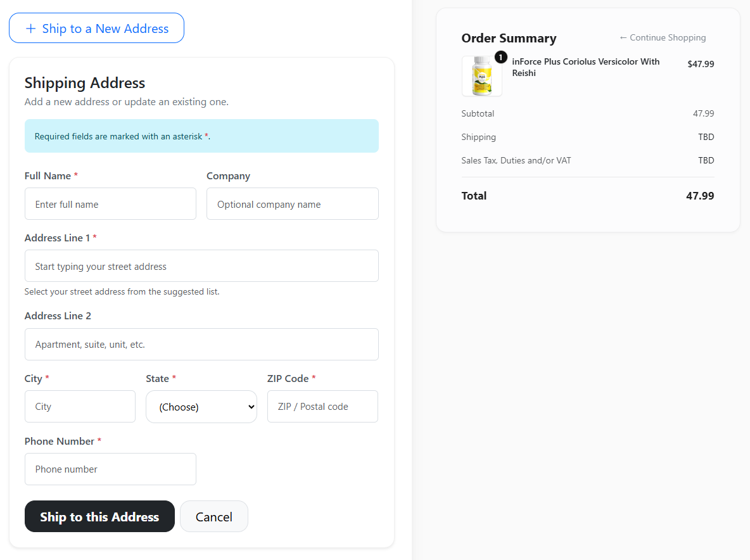Click the Address Line 1 street field
Image resolution: width=750 pixels, height=560 pixels.
(x=201, y=266)
